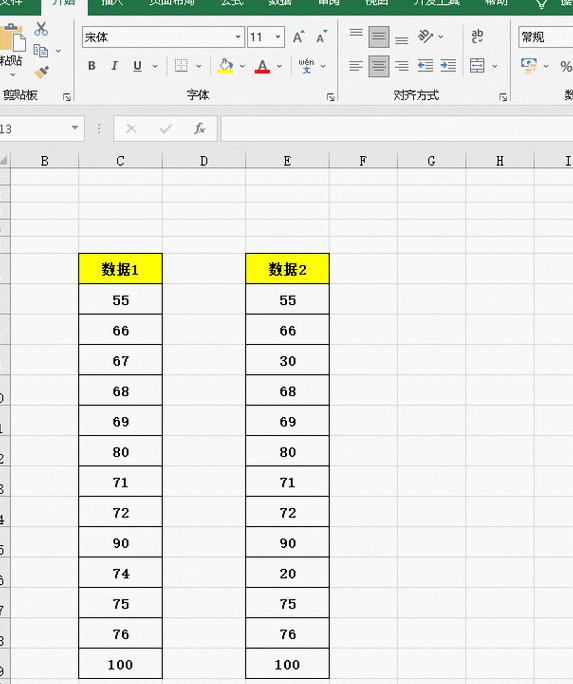
Task: Click the Decrease Font Size icon
Action: point(321,37)
